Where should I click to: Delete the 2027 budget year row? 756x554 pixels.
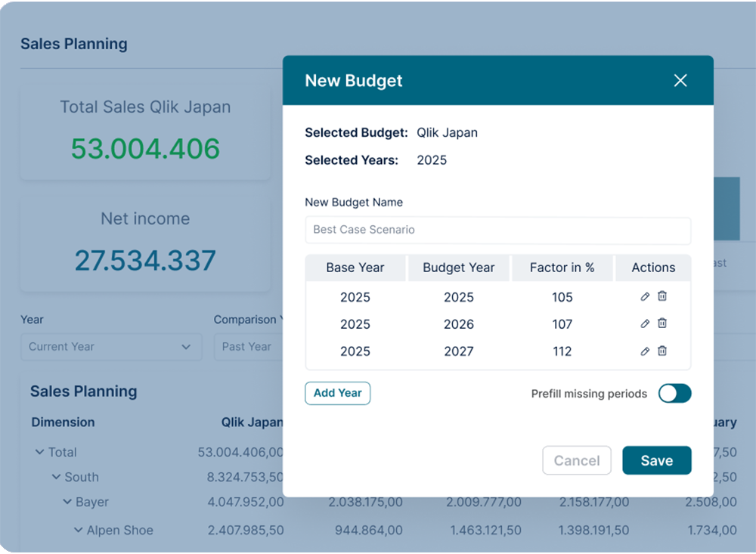click(662, 351)
